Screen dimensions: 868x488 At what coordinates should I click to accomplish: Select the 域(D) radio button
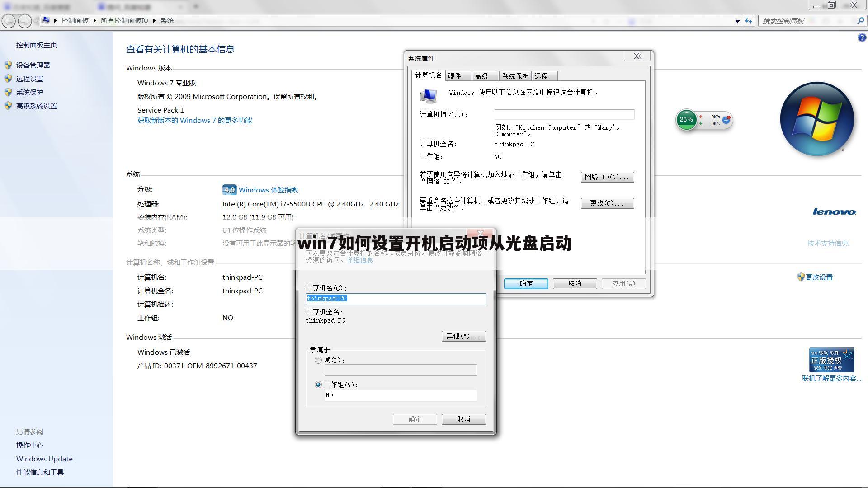[x=318, y=360]
